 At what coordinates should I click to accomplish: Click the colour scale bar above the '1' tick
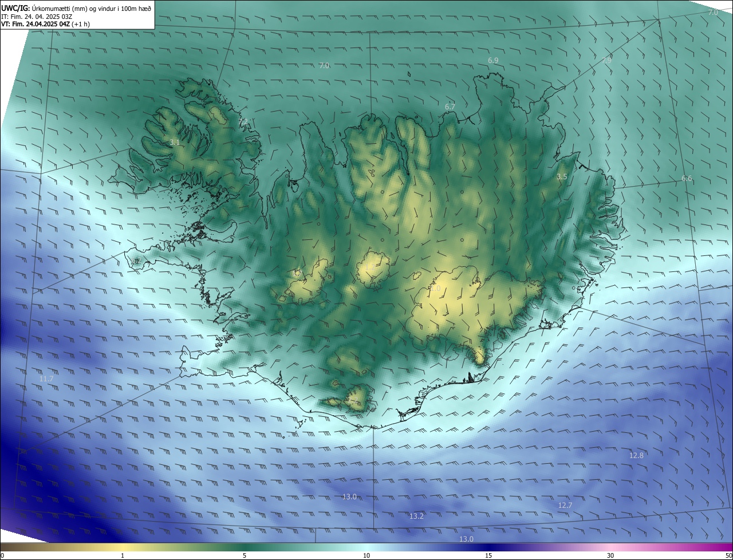point(123,547)
